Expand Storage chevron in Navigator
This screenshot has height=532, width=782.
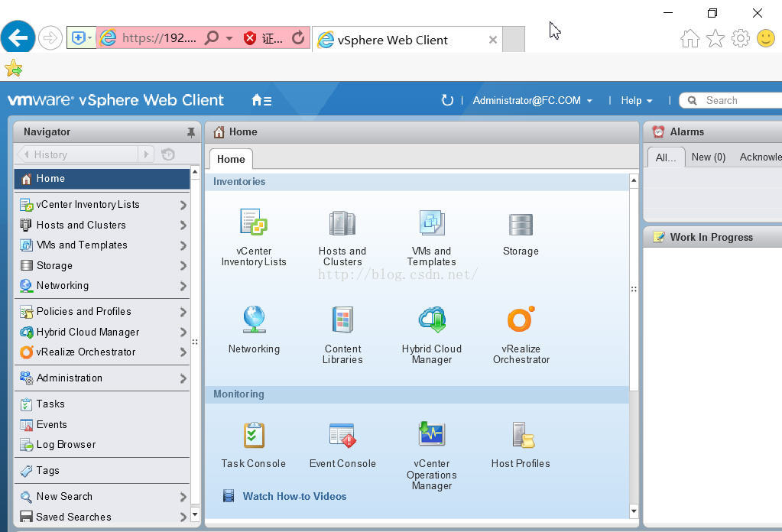click(183, 266)
